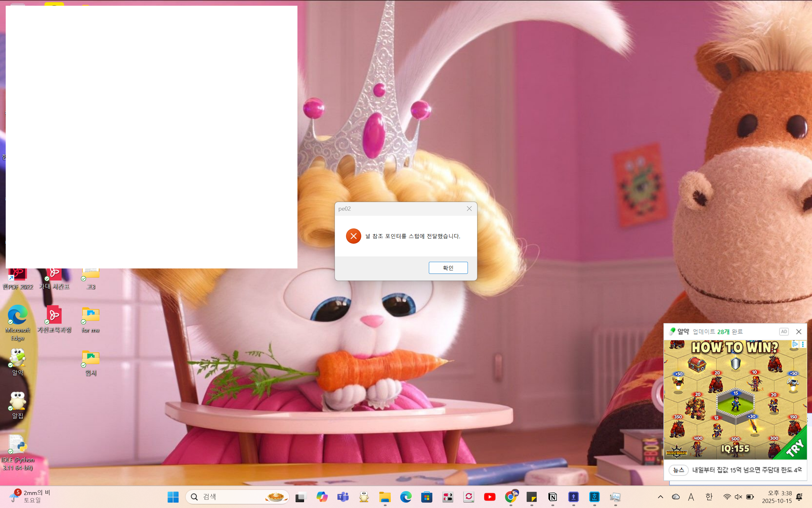The width and height of the screenshot is (812, 508).
Task: Toggle the muted speaker volume icon
Action: coord(738,497)
